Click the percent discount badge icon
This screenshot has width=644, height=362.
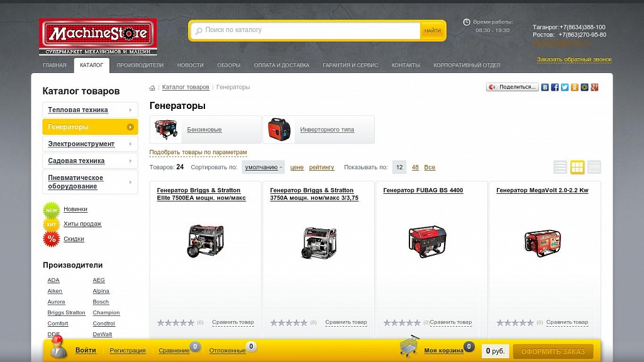(52, 239)
